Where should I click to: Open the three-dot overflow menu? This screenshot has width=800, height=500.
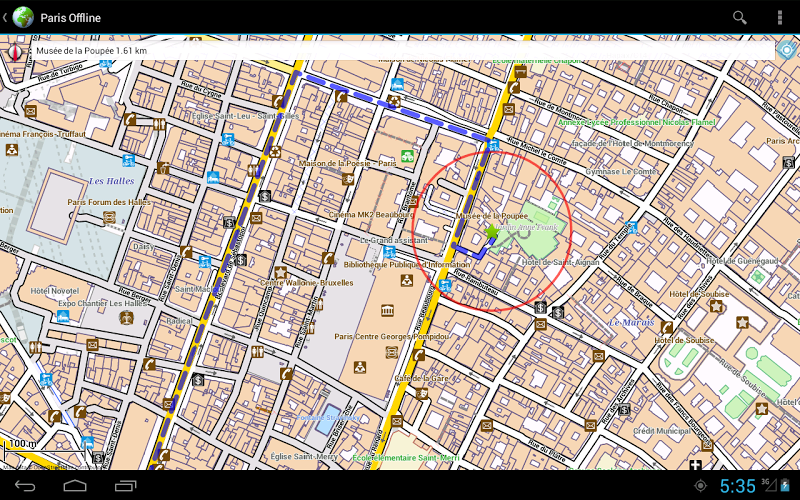779,17
